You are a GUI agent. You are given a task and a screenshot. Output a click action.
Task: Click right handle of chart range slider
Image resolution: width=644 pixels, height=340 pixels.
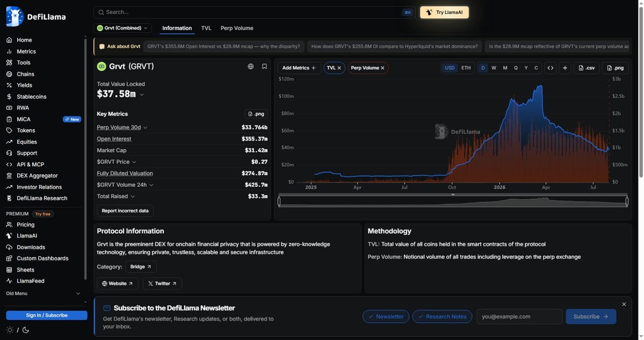point(627,201)
